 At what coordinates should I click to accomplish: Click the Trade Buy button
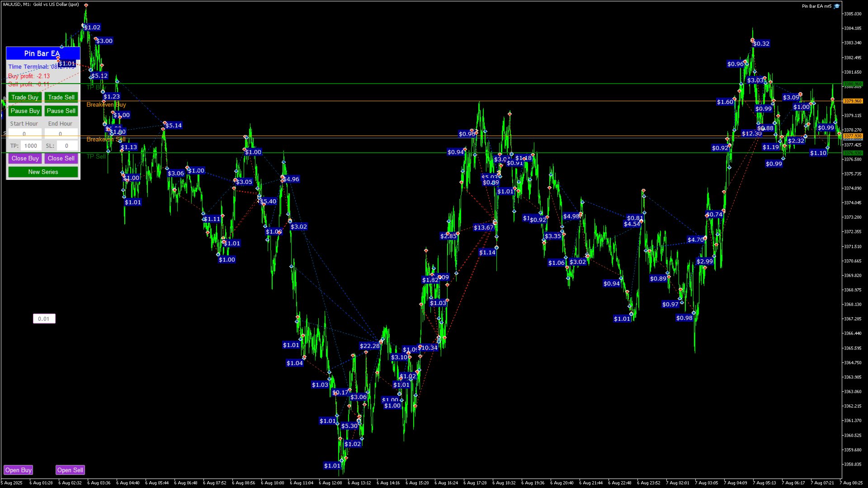(x=25, y=97)
